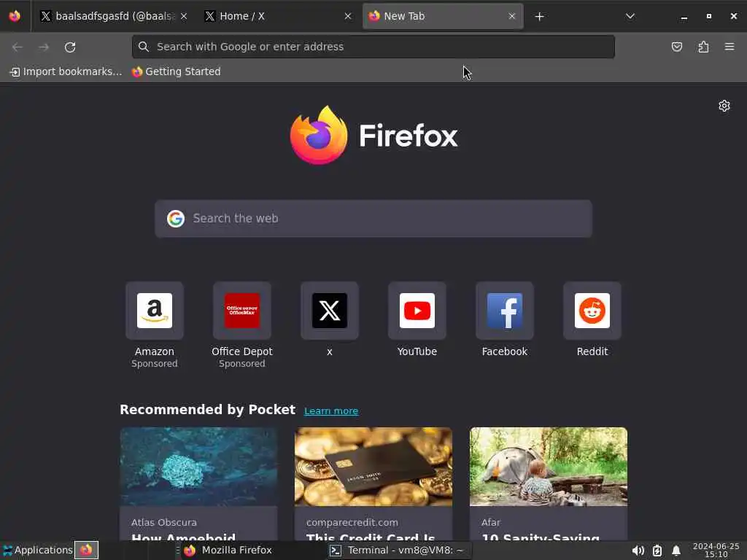Image resolution: width=747 pixels, height=560 pixels.
Task: Close the New Tab tab
Action: pos(511,16)
